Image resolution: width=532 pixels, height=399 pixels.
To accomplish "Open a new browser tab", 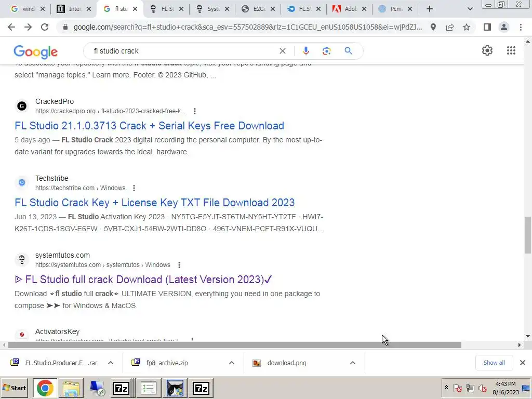I will (x=430, y=9).
